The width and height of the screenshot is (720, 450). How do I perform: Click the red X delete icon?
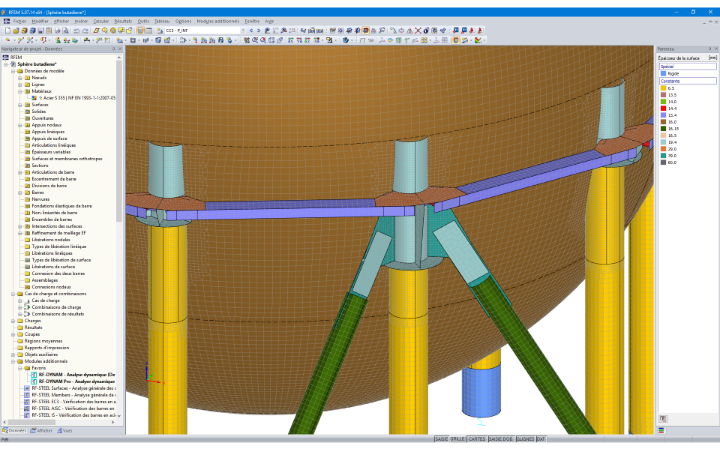(x=418, y=31)
